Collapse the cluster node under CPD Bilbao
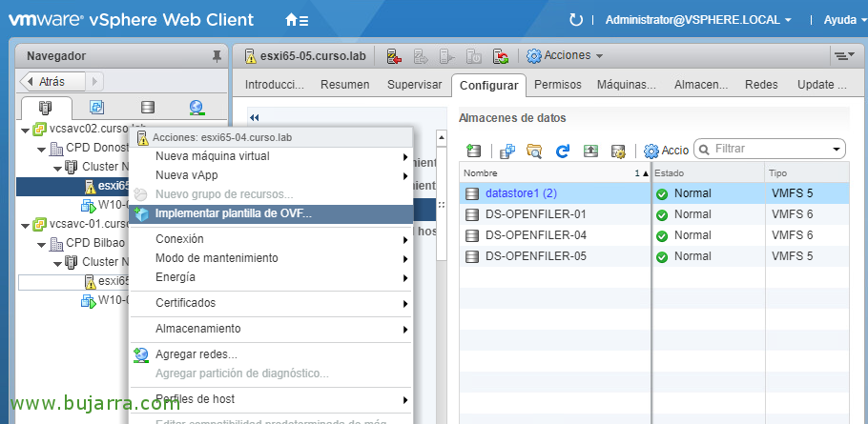Image resolution: width=868 pixels, height=424 pixels. (x=57, y=263)
